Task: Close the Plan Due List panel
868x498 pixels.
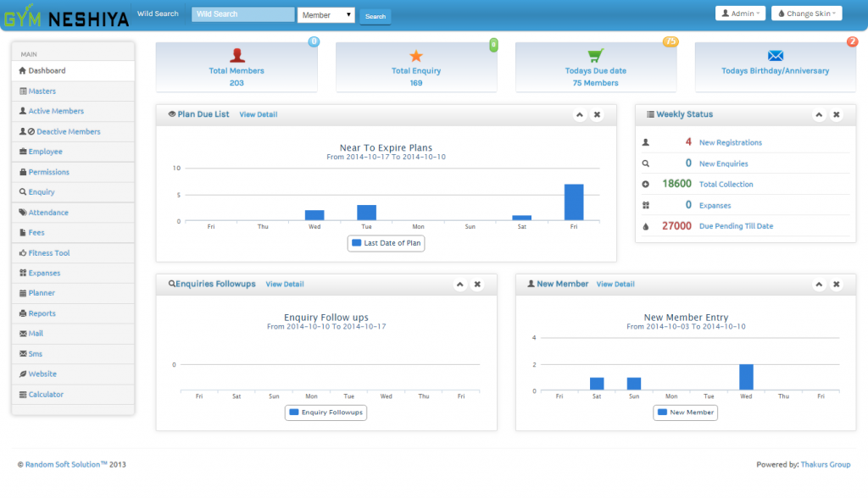Action: (x=597, y=114)
